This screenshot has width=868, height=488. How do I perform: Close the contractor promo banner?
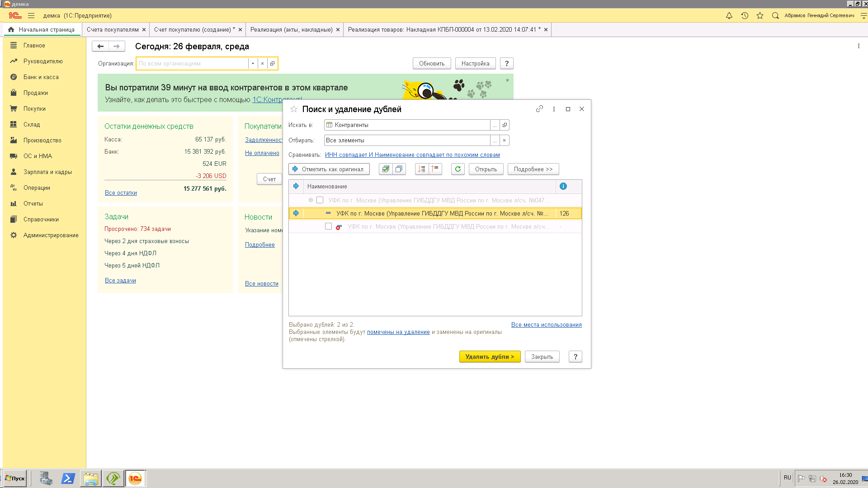[x=507, y=80]
